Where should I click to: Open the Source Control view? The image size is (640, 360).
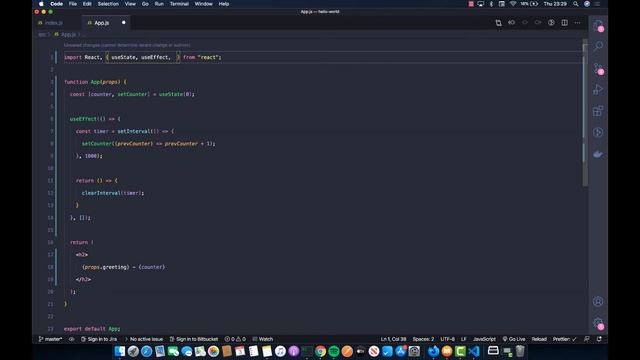[598, 68]
